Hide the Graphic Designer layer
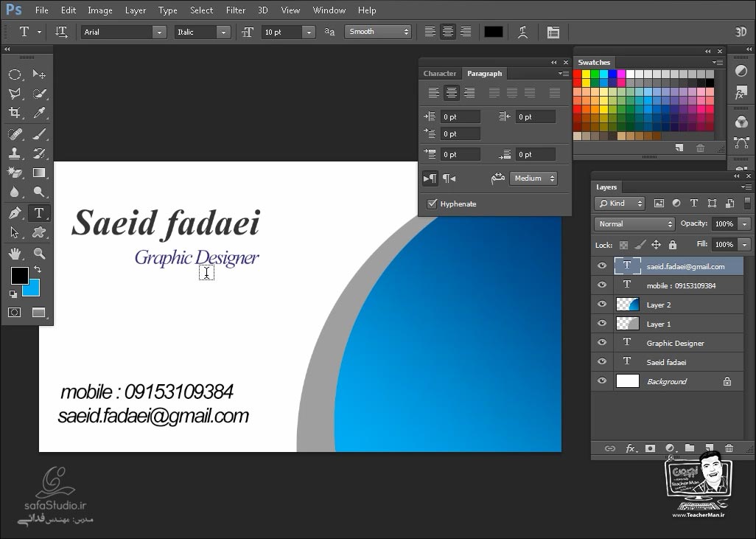The width and height of the screenshot is (756, 539). 602,342
